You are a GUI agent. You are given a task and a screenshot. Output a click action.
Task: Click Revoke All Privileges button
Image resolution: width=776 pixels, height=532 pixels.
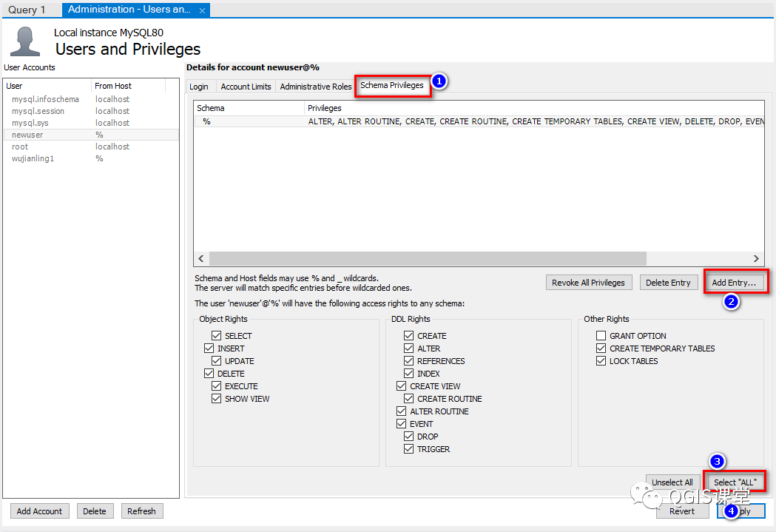pos(588,283)
